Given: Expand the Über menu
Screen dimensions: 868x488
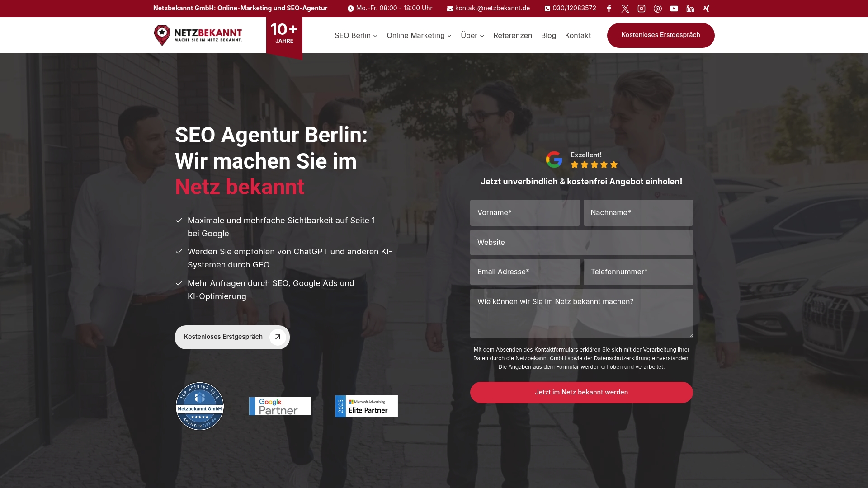Looking at the screenshot, I should tap(472, 35).
